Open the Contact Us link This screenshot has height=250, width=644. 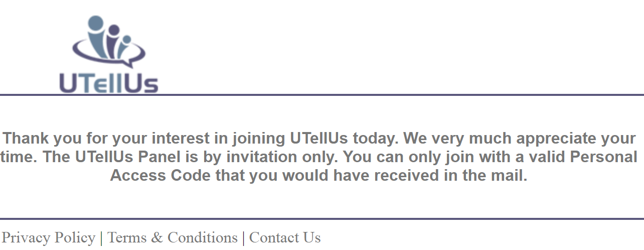[x=285, y=237]
